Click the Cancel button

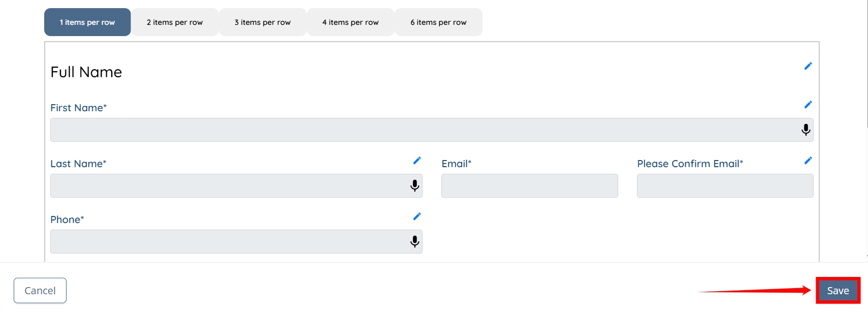point(40,291)
